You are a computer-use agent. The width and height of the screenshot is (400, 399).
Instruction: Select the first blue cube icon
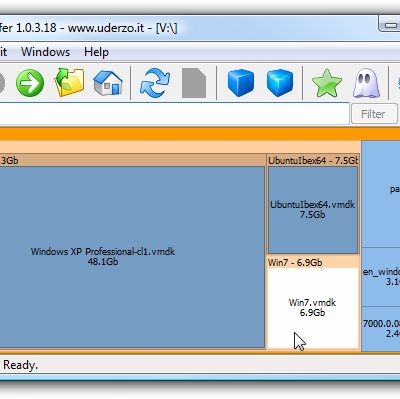[241, 83]
